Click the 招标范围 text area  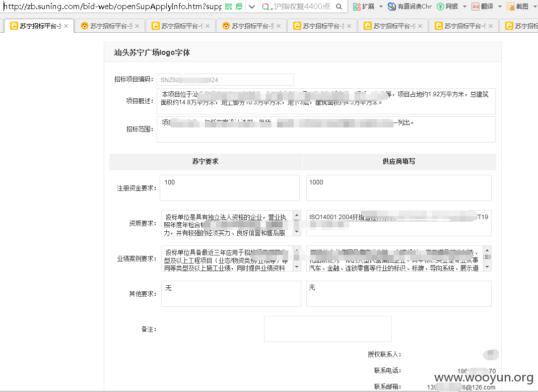326,129
